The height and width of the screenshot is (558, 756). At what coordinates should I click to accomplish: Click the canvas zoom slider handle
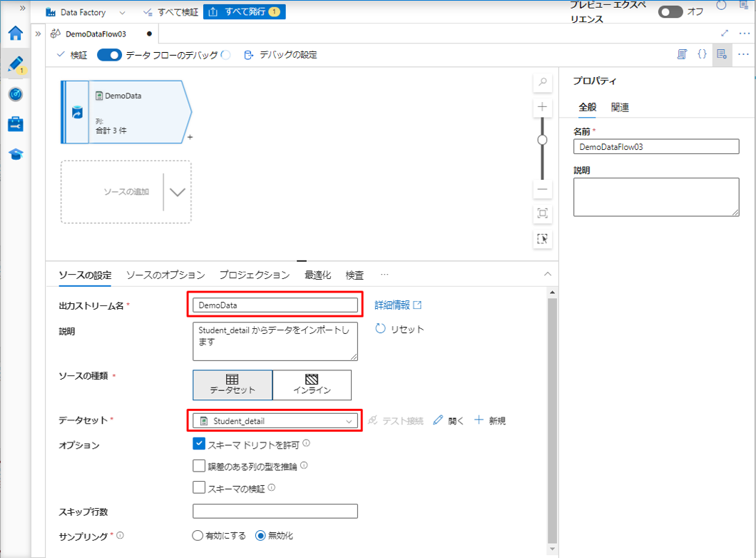coord(543,140)
